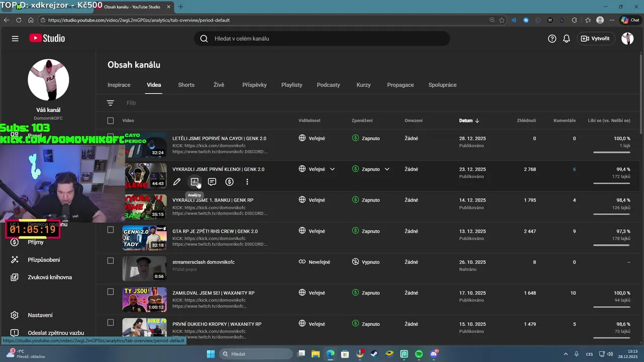Open Odeslat zpětnou vazbu link
Viewport: 644px width, 362px height.
pyautogui.click(x=56, y=333)
